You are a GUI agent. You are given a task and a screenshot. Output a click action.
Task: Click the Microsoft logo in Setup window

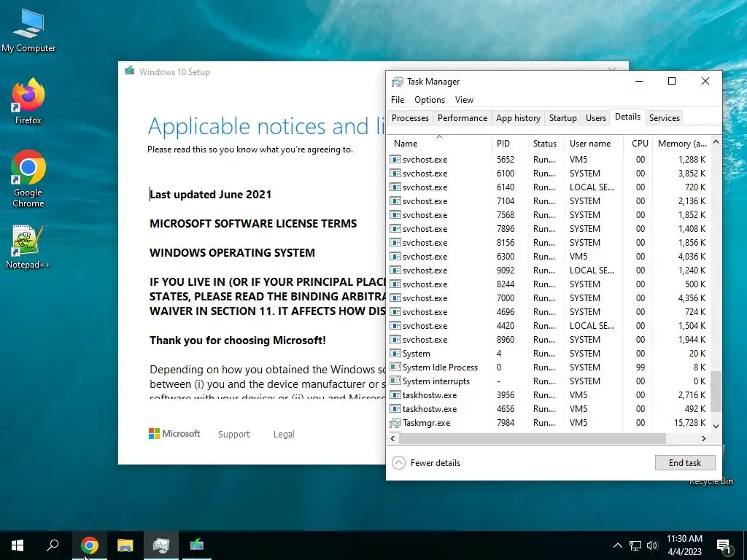tap(174, 434)
